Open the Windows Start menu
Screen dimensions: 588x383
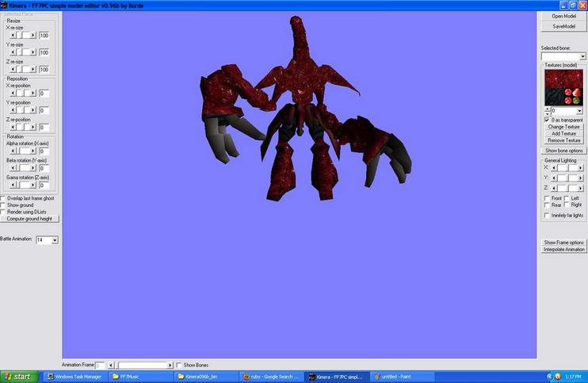click(x=20, y=377)
